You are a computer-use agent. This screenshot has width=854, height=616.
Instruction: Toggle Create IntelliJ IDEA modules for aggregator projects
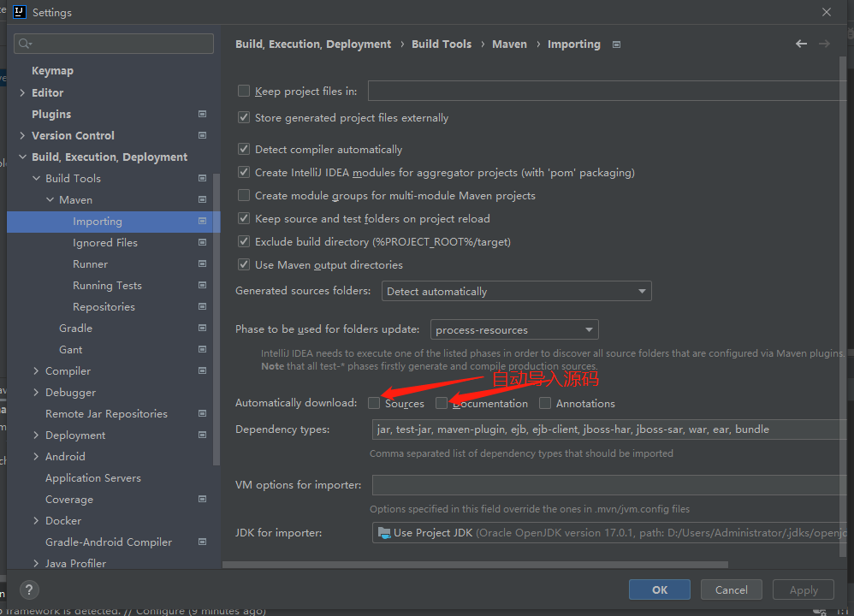click(x=244, y=172)
